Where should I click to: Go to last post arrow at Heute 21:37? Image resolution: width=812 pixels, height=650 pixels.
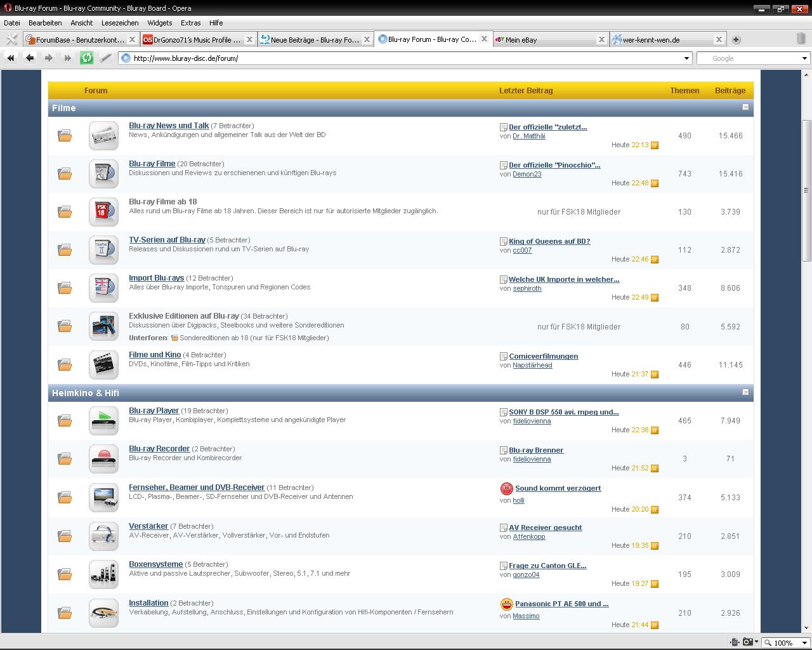coord(655,375)
